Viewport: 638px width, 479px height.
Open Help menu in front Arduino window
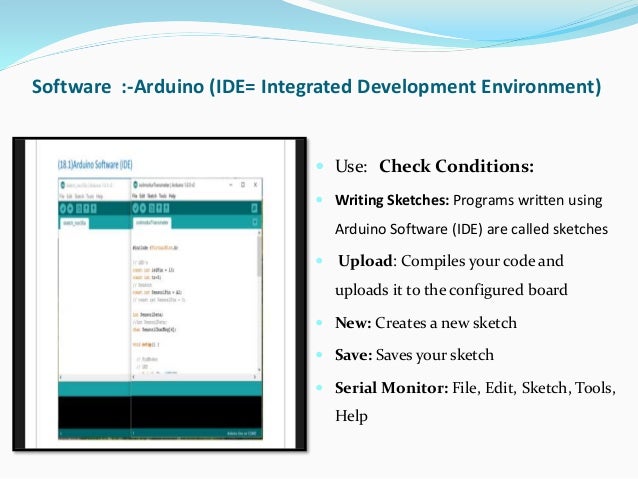pyautogui.click(x=172, y=196)
